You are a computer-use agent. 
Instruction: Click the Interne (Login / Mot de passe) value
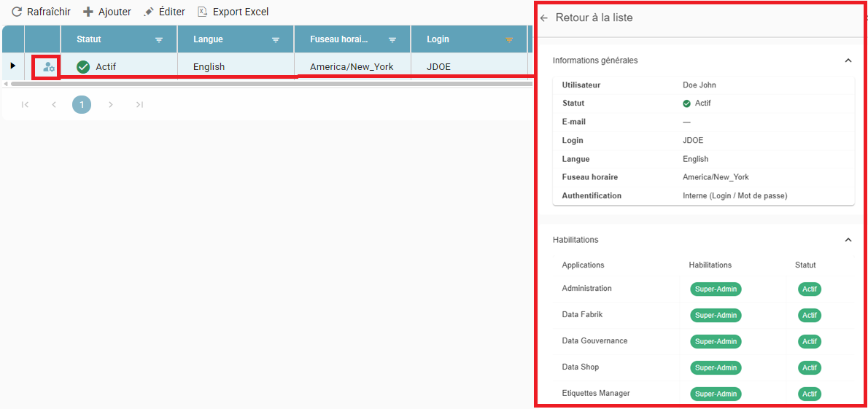[x=735, y=195]
